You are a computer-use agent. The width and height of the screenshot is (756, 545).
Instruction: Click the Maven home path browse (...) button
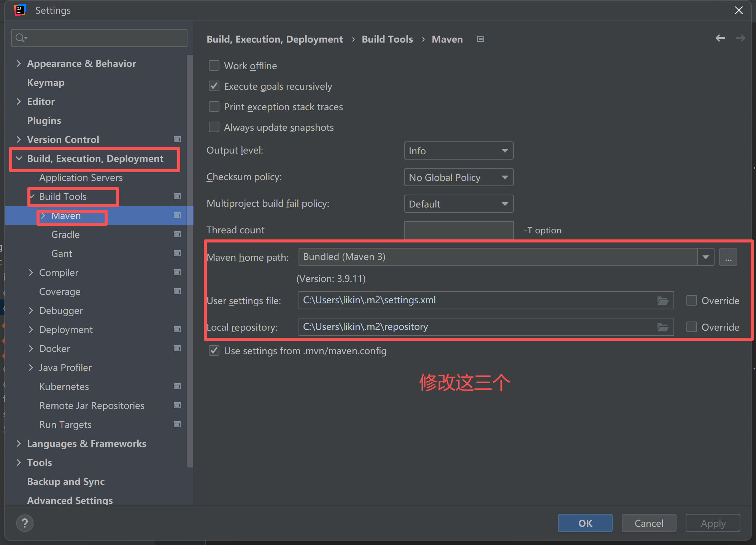point(728,257)
